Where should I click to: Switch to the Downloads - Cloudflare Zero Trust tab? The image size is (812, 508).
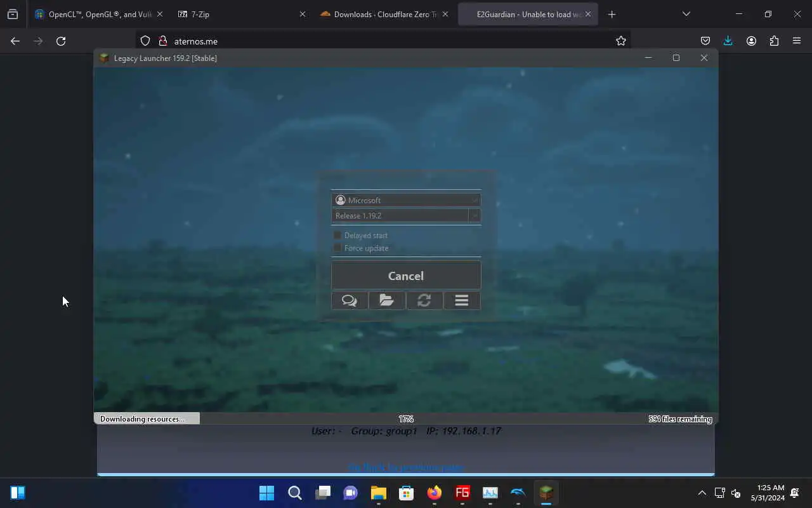coord(384,14)
